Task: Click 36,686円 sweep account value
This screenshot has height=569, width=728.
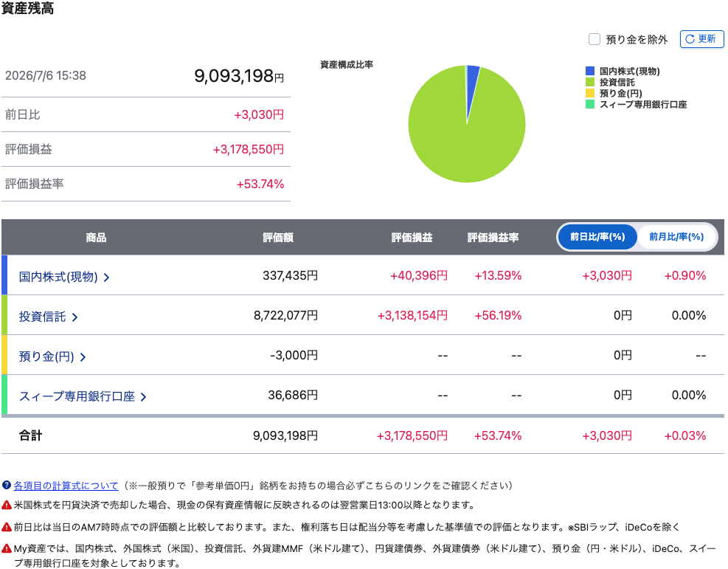Action: 293,396
